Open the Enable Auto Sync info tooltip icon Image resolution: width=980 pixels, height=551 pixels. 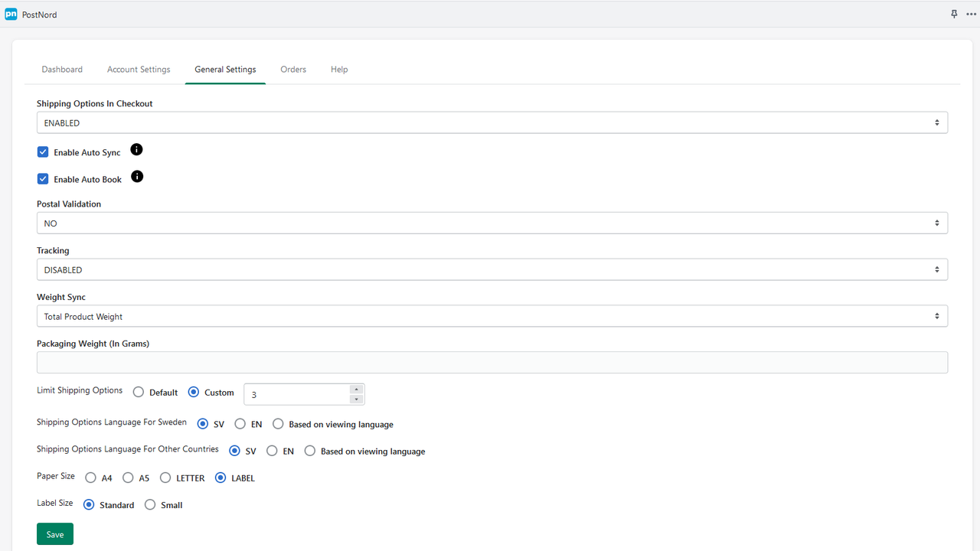coord(136,149)
